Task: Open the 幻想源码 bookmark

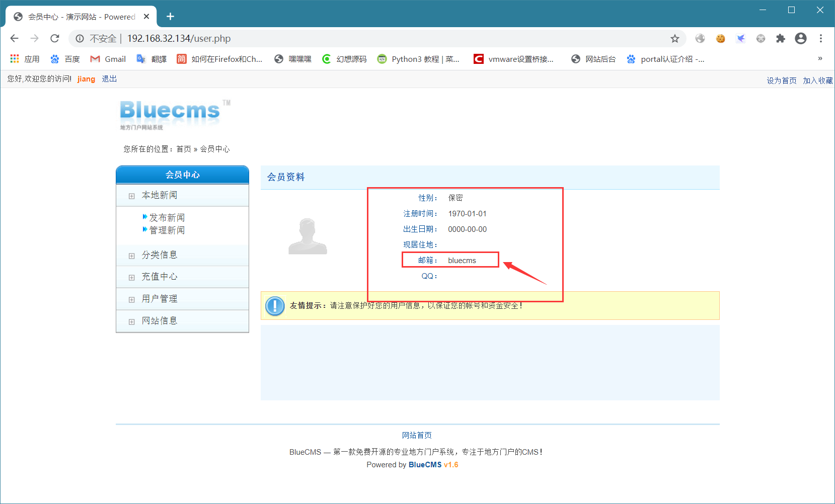Action: click(344, 59)
